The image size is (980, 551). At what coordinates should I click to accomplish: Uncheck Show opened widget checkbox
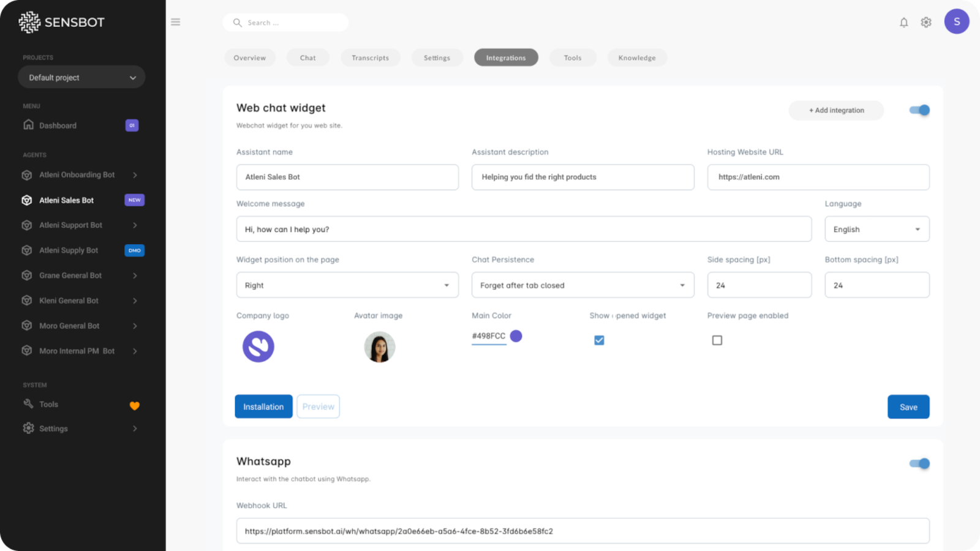click(x=599, y=340)
